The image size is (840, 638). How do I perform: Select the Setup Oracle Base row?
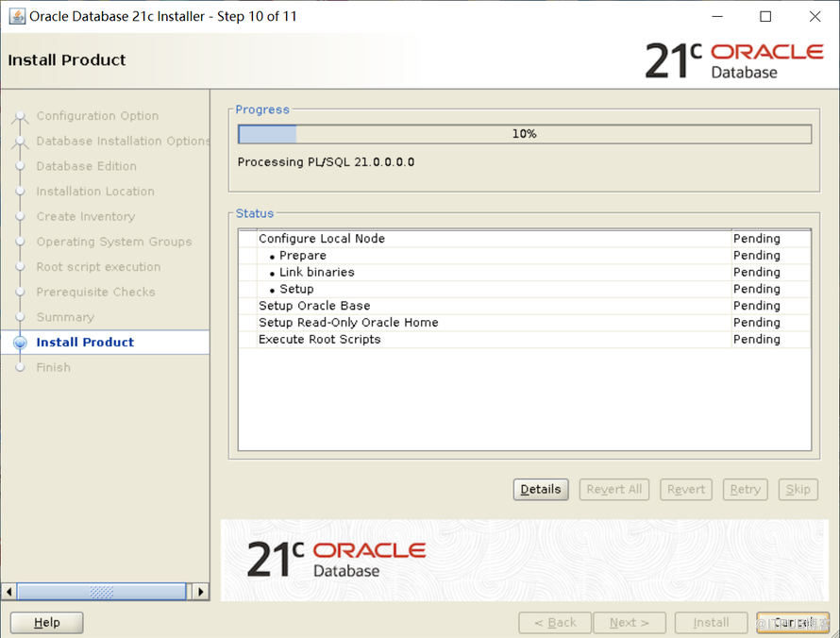click(525, 306)
